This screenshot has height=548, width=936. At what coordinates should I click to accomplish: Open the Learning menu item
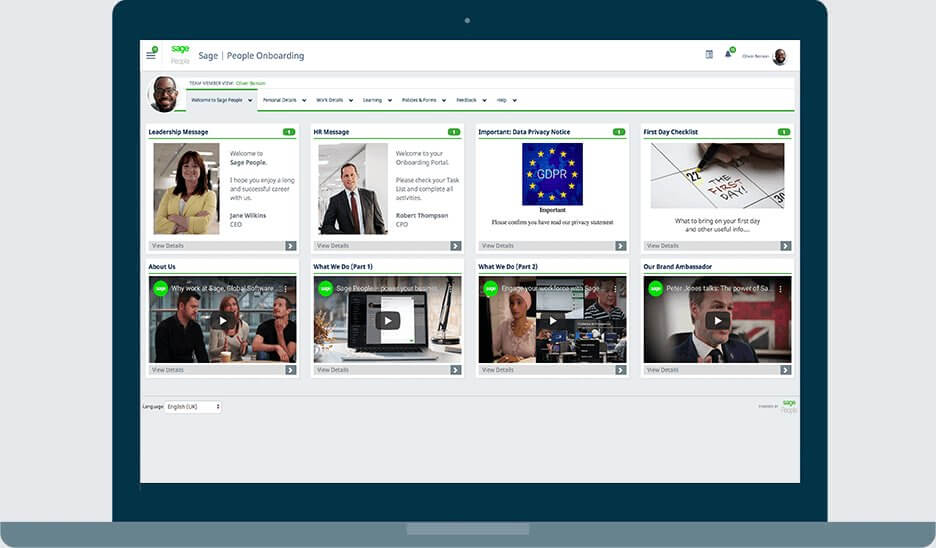376,100
